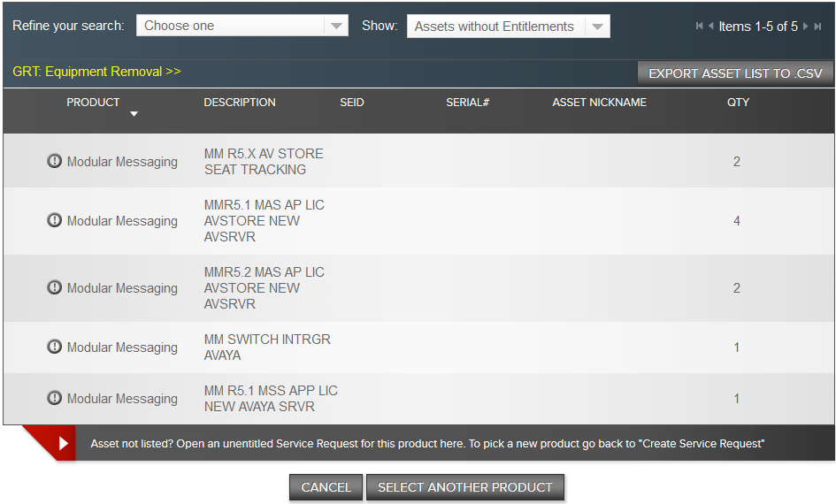Sort by SERIAL# column header

pos(467,103)
